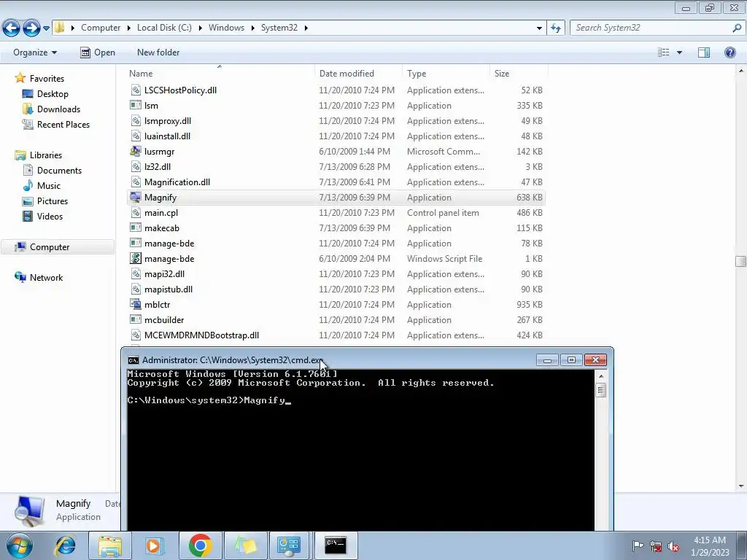Open Music library
The image size is (747, 560).
click(49, 186)
